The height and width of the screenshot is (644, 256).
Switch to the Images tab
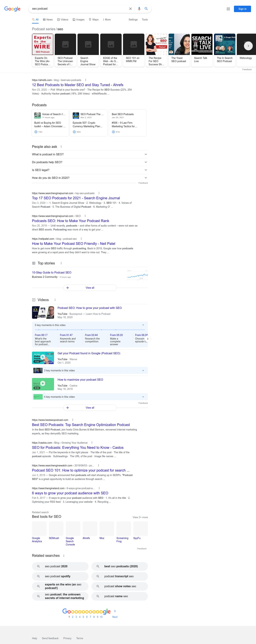(78, 20)
